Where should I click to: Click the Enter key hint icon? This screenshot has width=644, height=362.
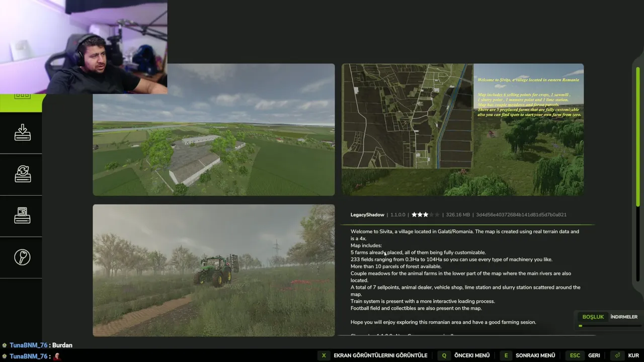click(x=617, y=355)
